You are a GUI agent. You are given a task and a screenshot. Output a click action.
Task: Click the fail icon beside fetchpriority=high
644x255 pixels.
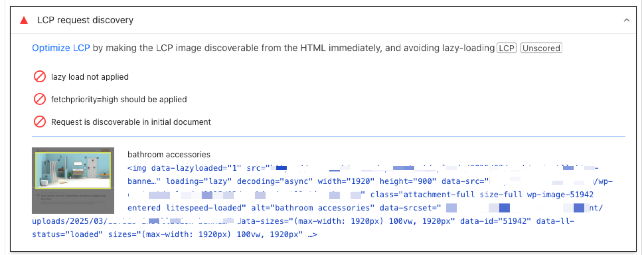[40, 99]
